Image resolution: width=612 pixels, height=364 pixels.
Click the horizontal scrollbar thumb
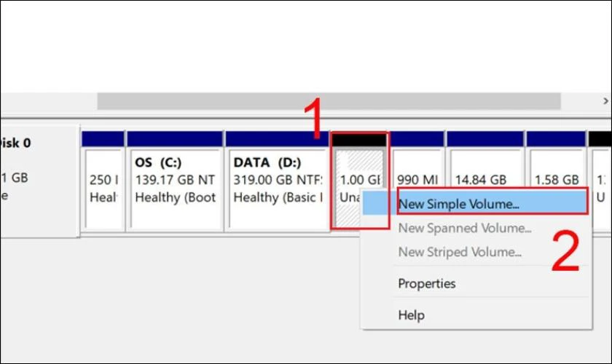coord(329,101)
